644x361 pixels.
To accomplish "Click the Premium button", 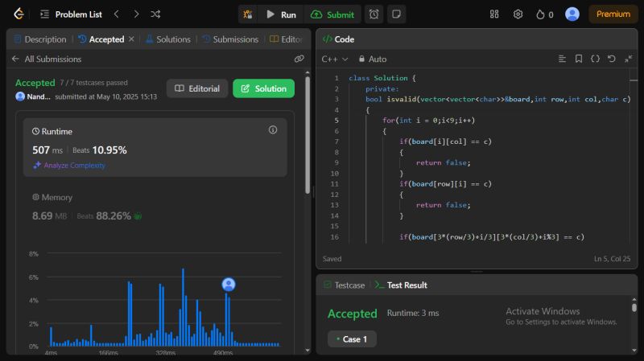I will (613, 14).
